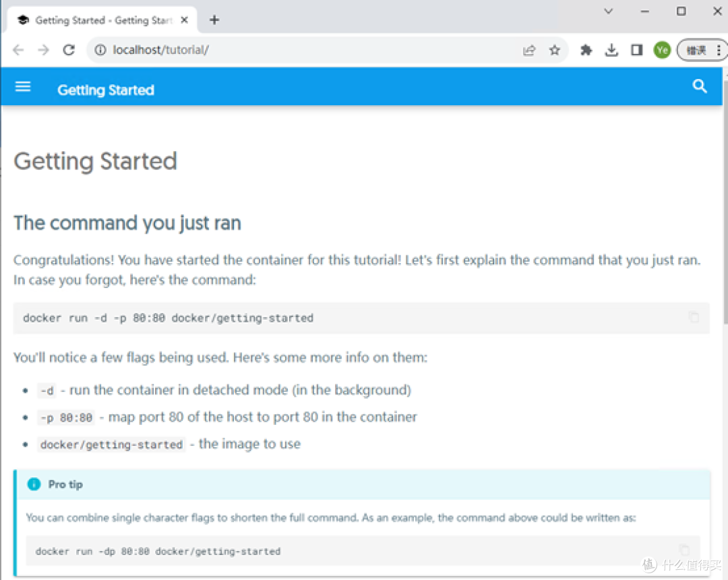Viewport: 728px width, 580px height.
Task: Open a new browser tab
Action: pyautogui.click(x=214, y=20)
